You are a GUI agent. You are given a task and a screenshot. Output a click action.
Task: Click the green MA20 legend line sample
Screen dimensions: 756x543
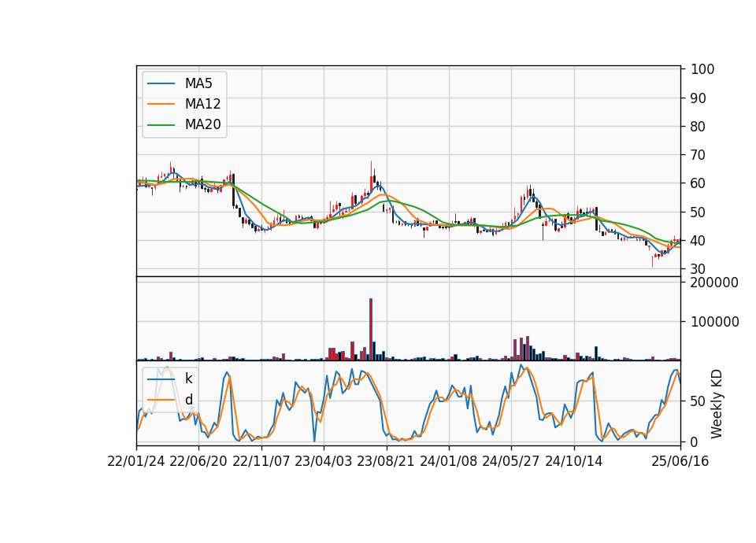point(161,125)
